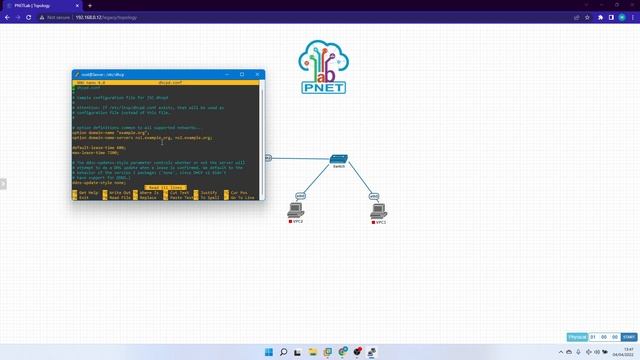Open the browser extensions puzzle icon
Screen dimensions: 640x360
click(x=600, y=18)
